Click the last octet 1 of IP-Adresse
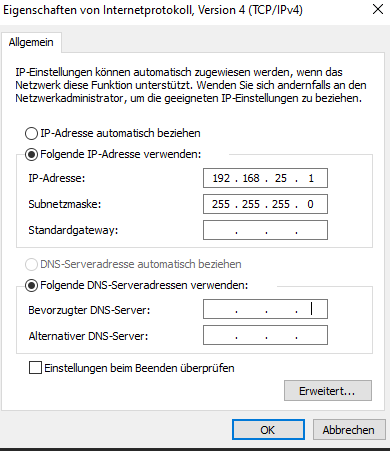This screenshot has height=451, width=390. pyautogui.click(x=311, y=178)
